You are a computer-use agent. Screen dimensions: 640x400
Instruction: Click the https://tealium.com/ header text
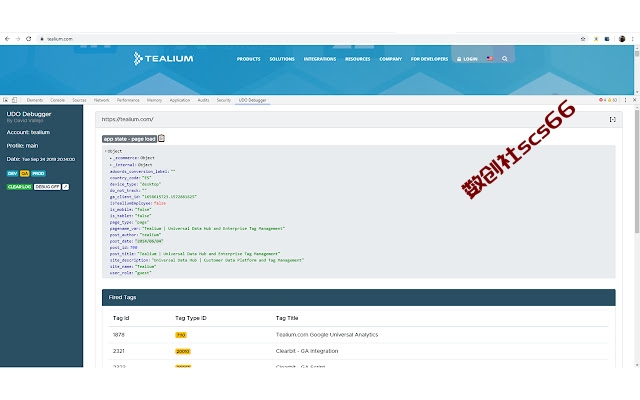pyautogui.click(x=127, y=119)
